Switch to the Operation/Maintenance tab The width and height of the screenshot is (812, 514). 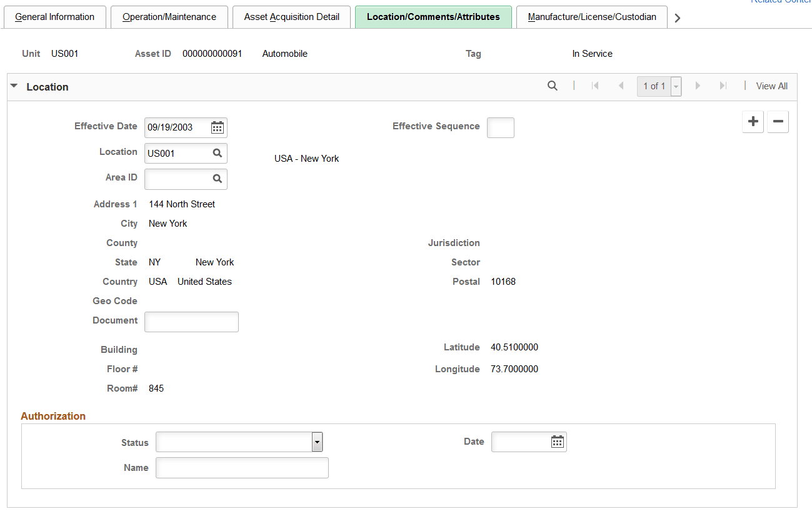[169, 17]
